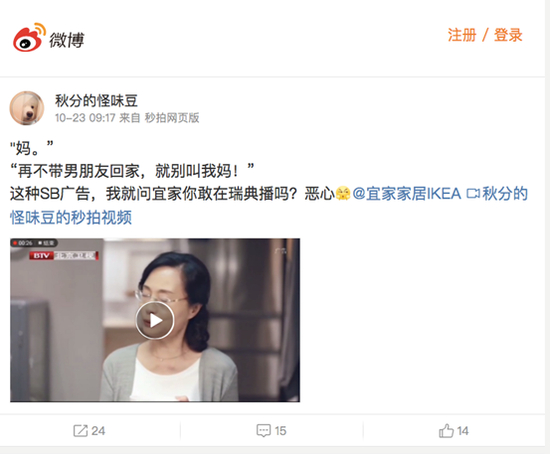The height and width of the screenshot is (454, 550).
Task: Open the 登录 login link
Action: click(508, 35)
